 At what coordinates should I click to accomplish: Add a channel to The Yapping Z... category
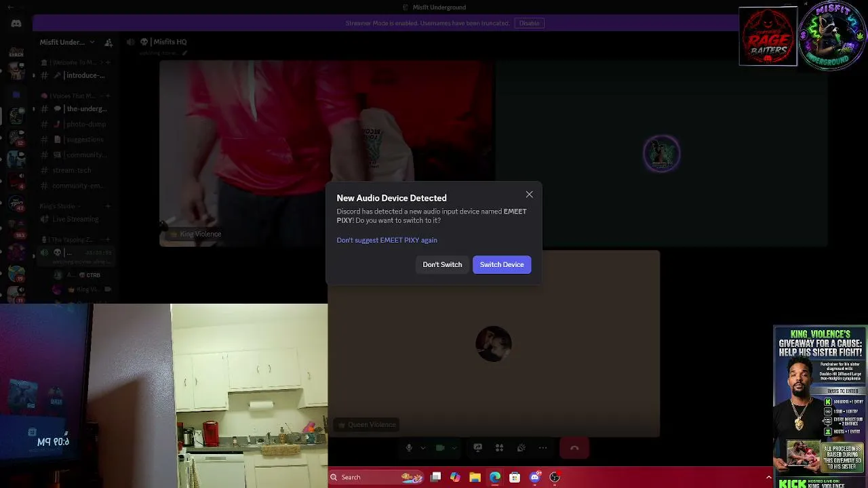pyautogui.click(x=108, y=239)
